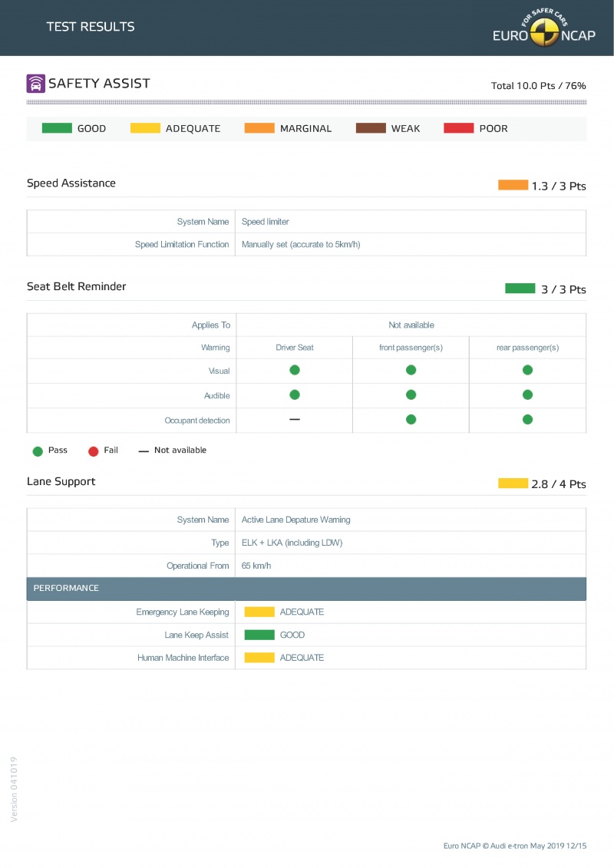Click the 'Operational From' label
The image size is (614, 868).
(x=198, y=566)
